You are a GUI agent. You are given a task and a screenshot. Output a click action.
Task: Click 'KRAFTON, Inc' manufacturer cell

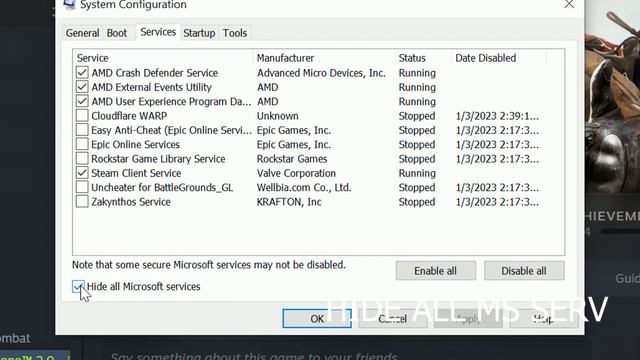[x=289, y=202]
